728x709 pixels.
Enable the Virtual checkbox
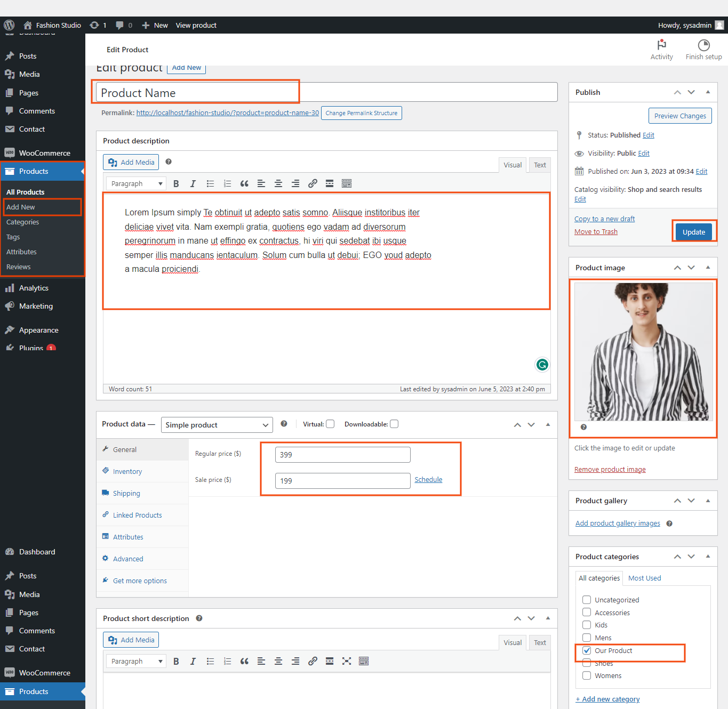click(x=330, y=424)
